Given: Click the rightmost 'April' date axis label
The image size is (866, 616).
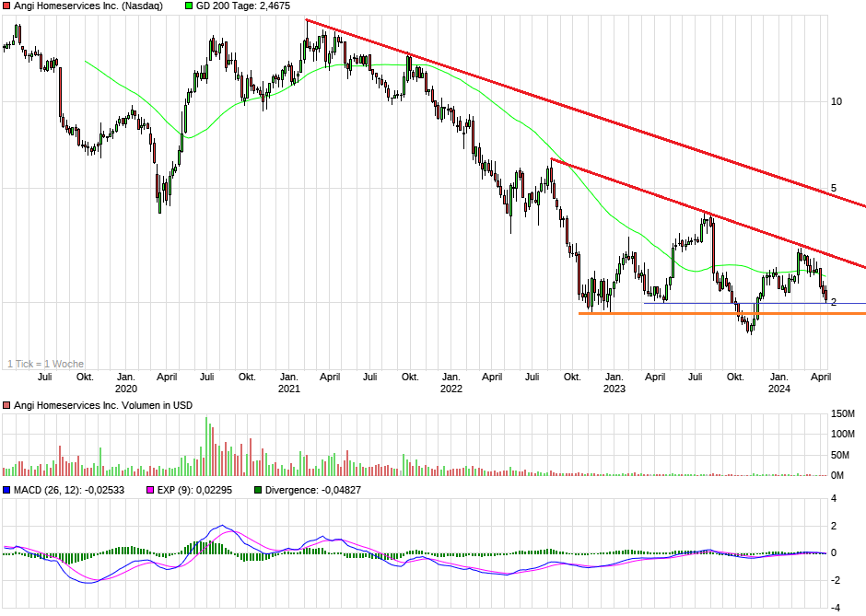Looking at the screenshot, I should (823, 377).
